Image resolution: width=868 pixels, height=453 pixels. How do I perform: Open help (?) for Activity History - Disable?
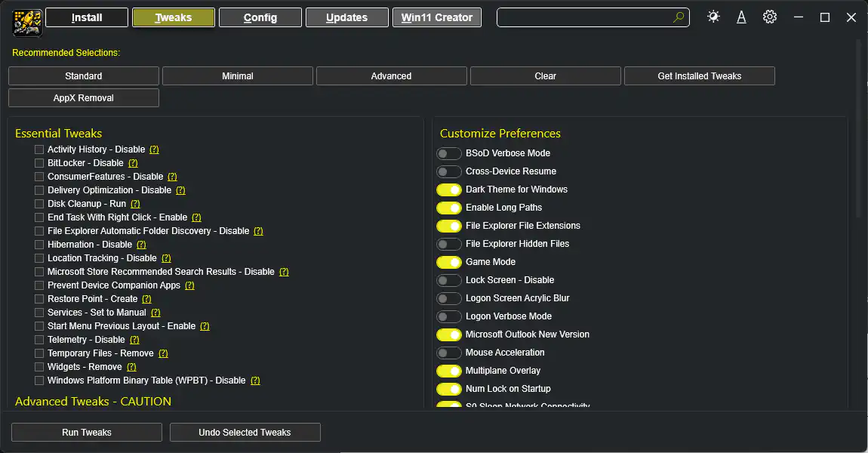(x=154, y=149)
